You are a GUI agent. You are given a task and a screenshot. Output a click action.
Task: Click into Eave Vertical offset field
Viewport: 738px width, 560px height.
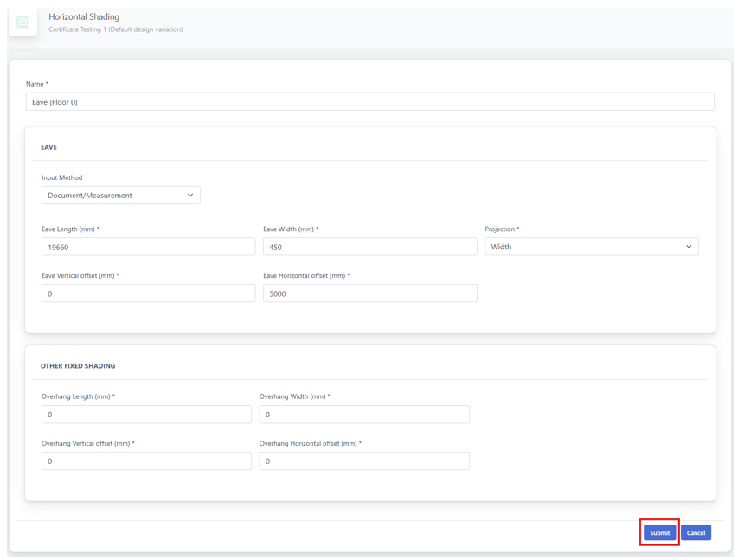[x=148, y=293]
